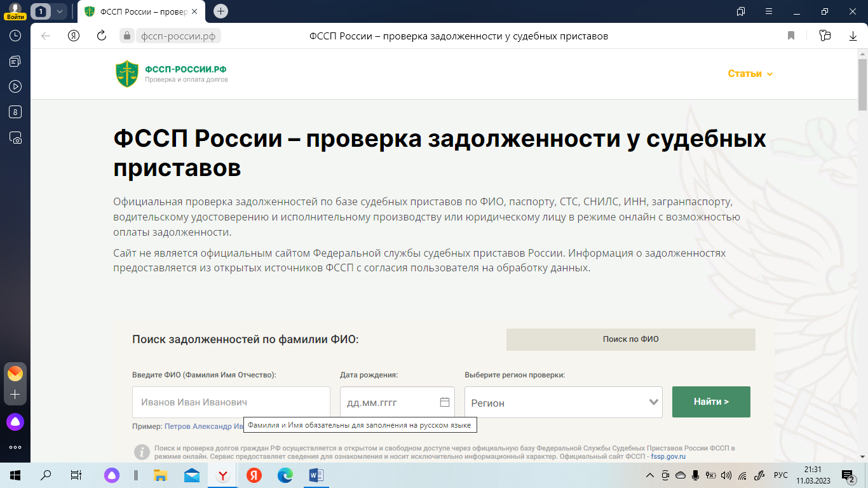The width and height of the screenshot is (868, 488).
Task: Launch Alice from the taskbar
Action: pos(112,475)
